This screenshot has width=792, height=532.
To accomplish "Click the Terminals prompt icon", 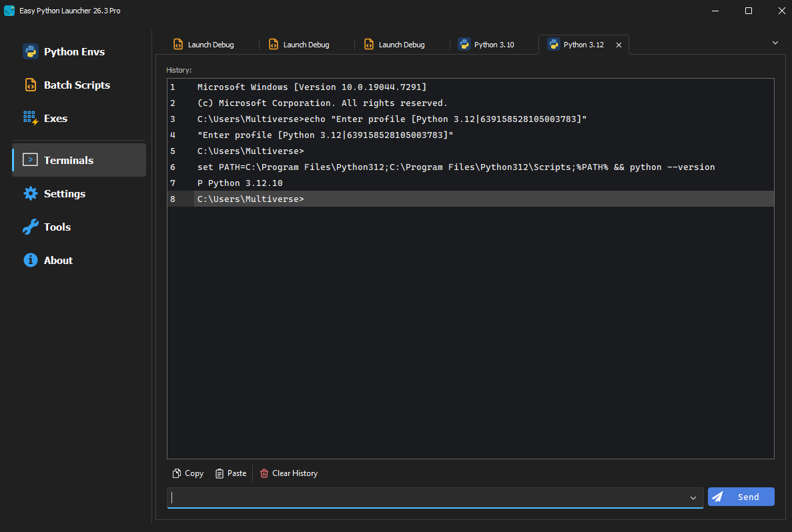I will pyautogui.click(x=30, y=160).
